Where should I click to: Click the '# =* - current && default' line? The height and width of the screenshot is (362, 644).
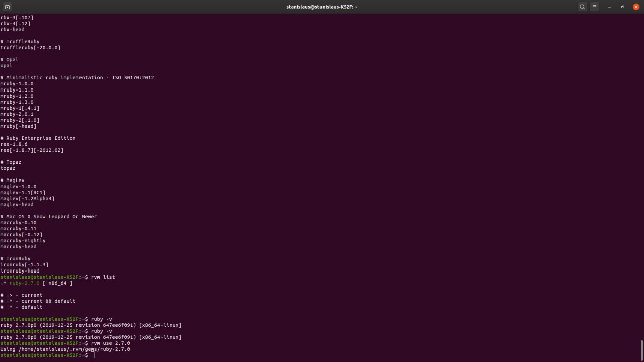[38, 301]
